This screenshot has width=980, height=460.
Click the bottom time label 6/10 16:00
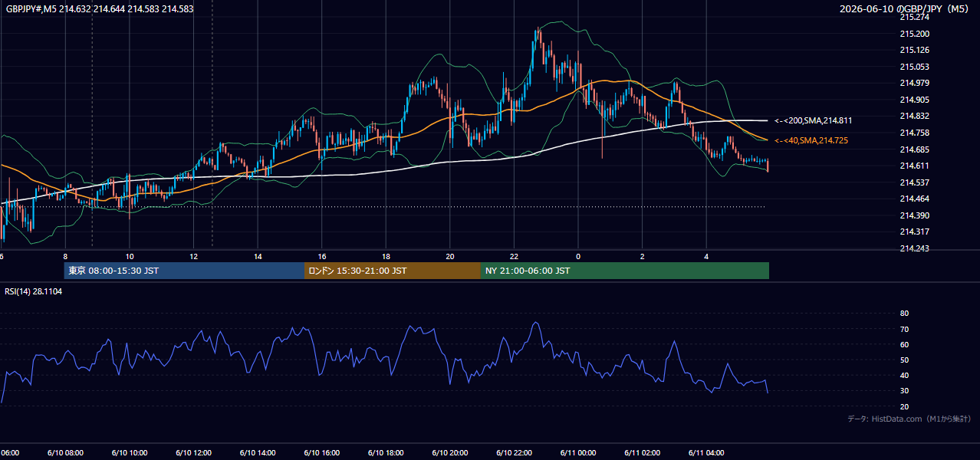click(321, 453)
